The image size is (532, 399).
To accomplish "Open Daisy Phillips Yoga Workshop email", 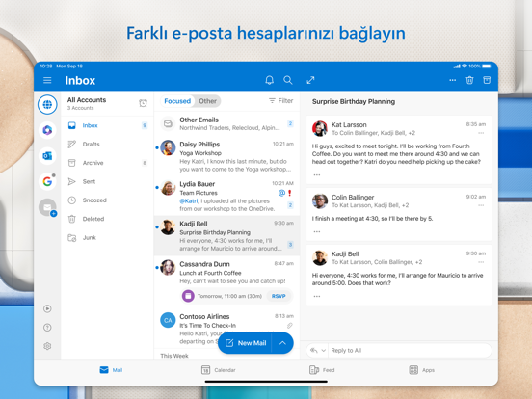I will pos(226,156).
